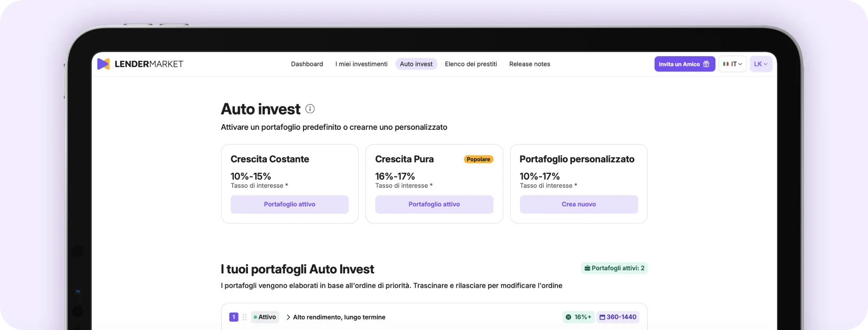Open the LK account dropdown
Screen dimensions: 868x330
761,64
